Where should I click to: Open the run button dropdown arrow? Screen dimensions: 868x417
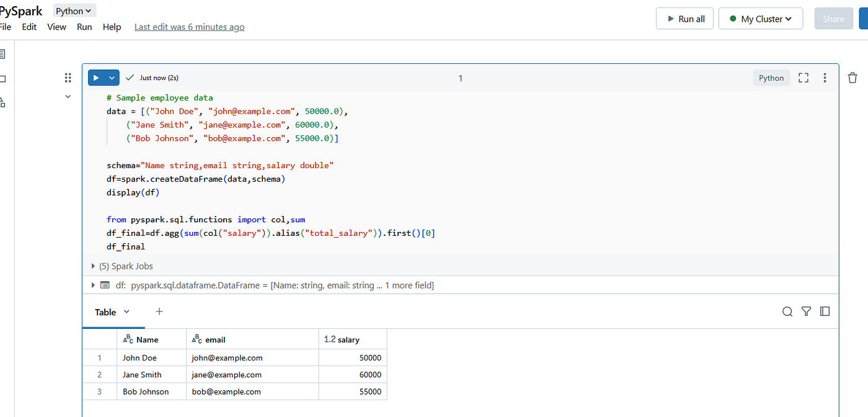pyautogui.click(x=111, y=78)
